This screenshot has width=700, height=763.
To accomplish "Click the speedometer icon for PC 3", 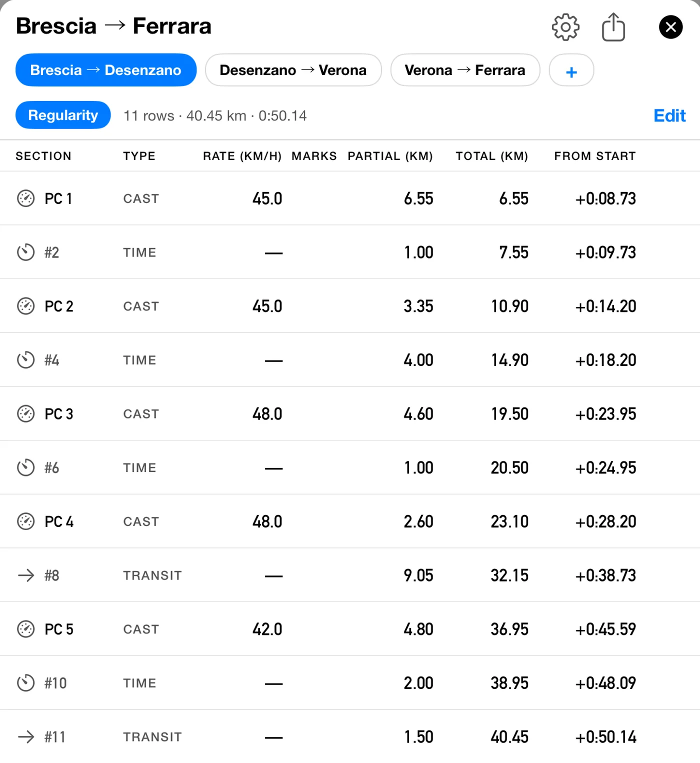I will point(26,414).
